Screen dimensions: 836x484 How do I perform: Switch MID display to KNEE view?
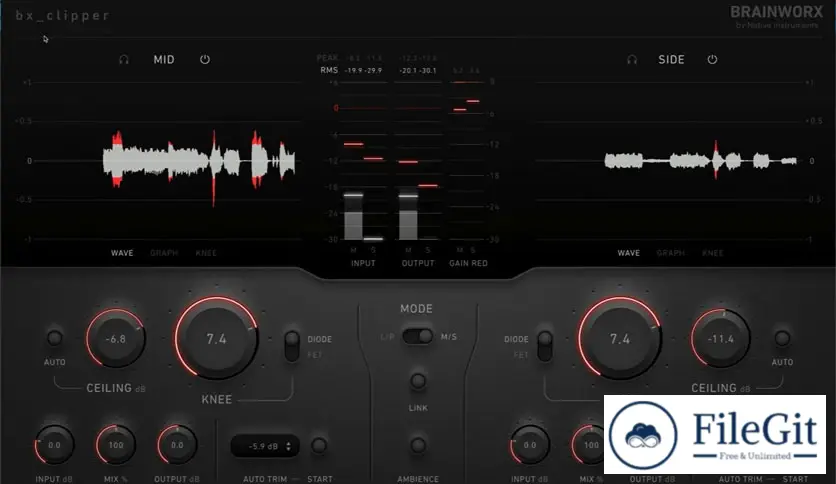point(206,253)
